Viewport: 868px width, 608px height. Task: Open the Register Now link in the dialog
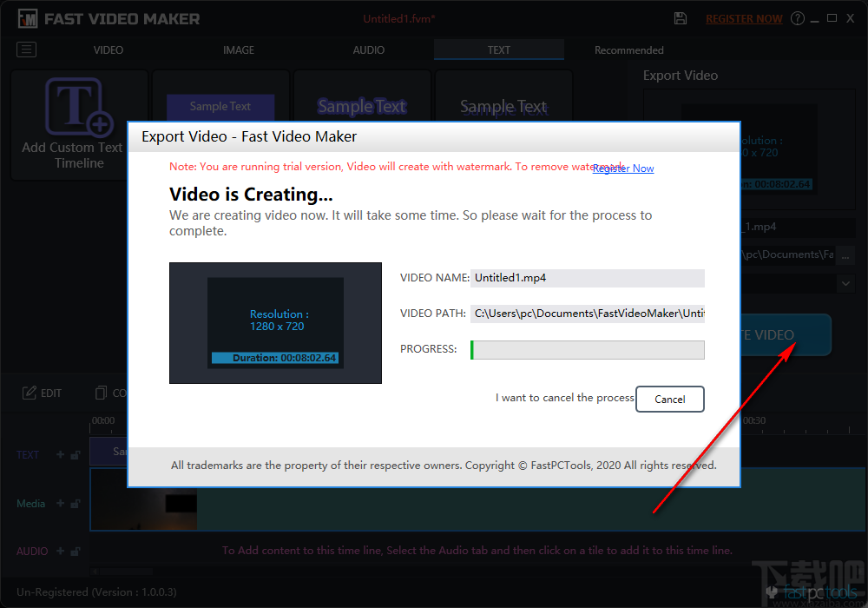(x=623, y=169)
